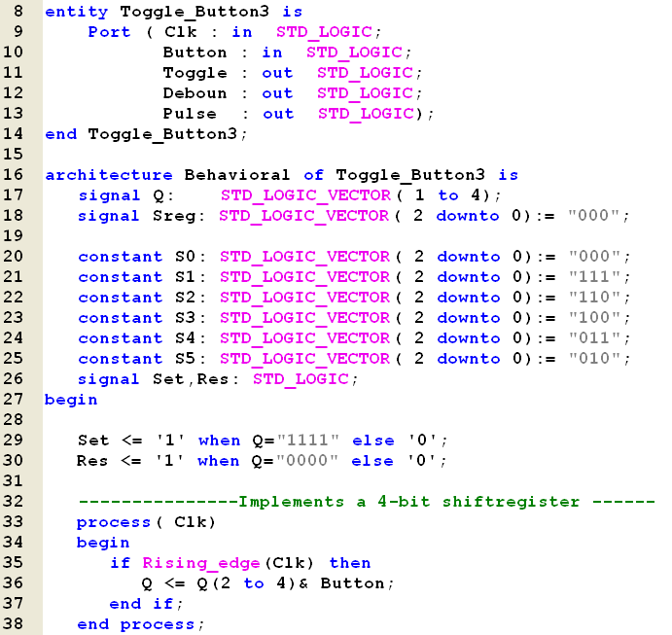Image resolution: width=672 pixels, height=635 pixels.
Task: Click the string "0000" on line 30
Action: tap(307, 461)
